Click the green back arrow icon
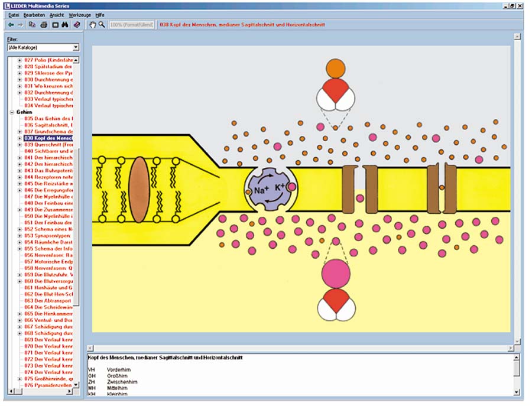This screenshot has width=532, height=406. (x=11, y=25)
